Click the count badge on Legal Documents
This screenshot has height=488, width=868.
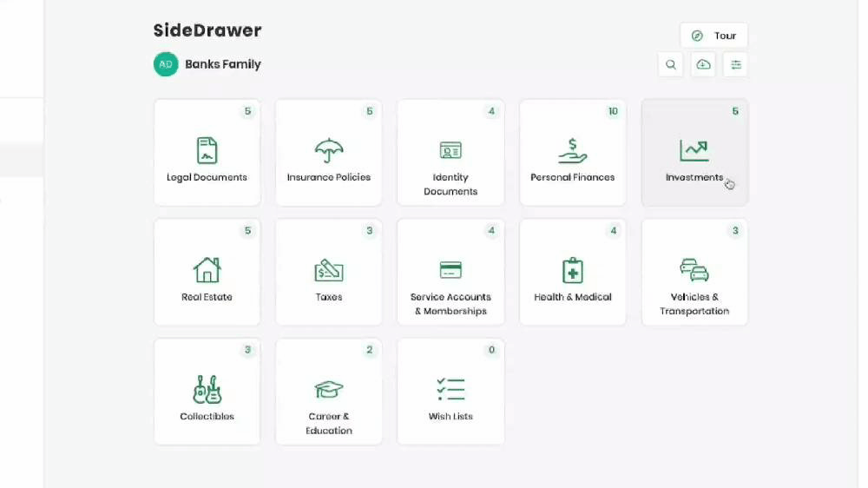247,111
